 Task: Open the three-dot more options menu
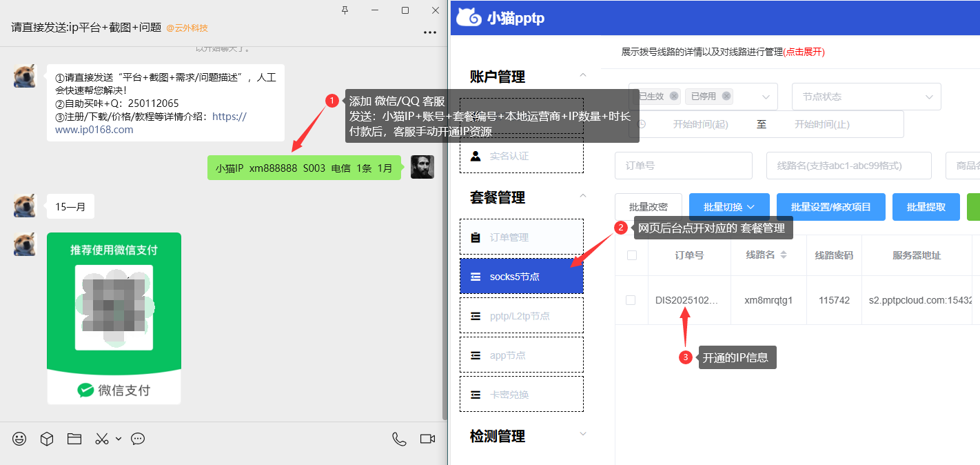[430, 32]
